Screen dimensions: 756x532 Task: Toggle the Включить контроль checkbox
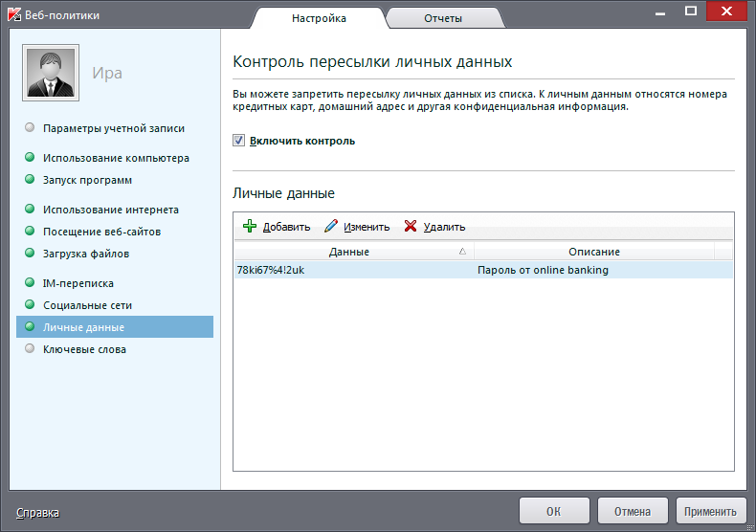click(239, 141)
